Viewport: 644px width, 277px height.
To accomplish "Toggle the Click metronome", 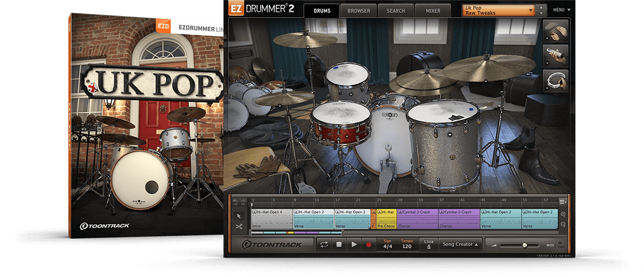I will [x=428, y=244].
